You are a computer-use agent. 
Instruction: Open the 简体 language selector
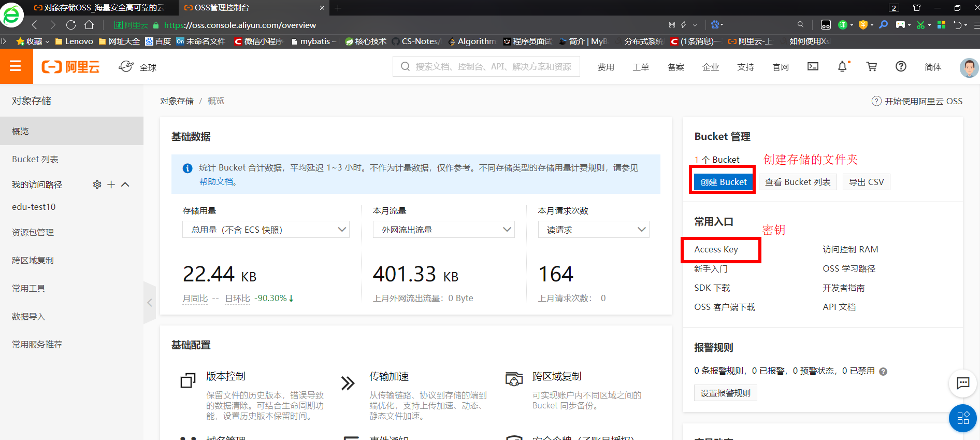pyautogui.click(x=933, y=67)
